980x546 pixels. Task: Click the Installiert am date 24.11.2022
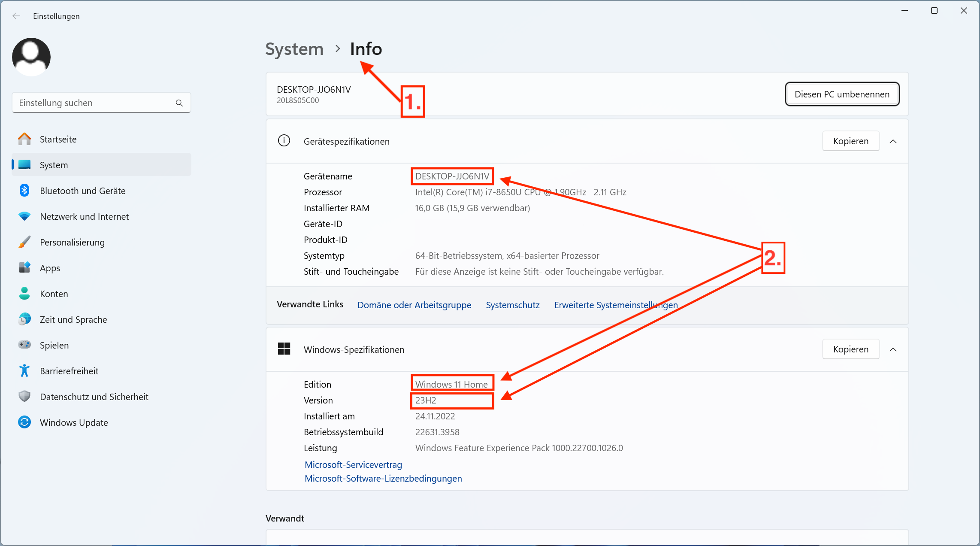[435, 416]
